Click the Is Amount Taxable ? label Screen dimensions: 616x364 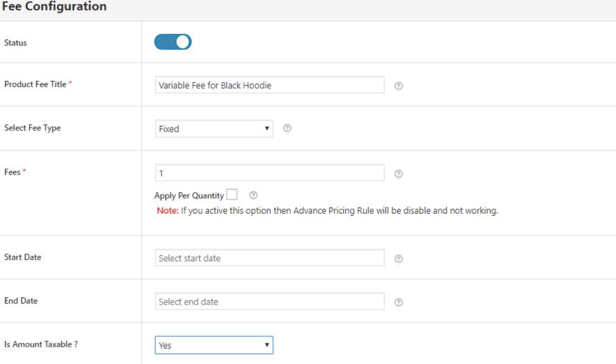[41, 345]
